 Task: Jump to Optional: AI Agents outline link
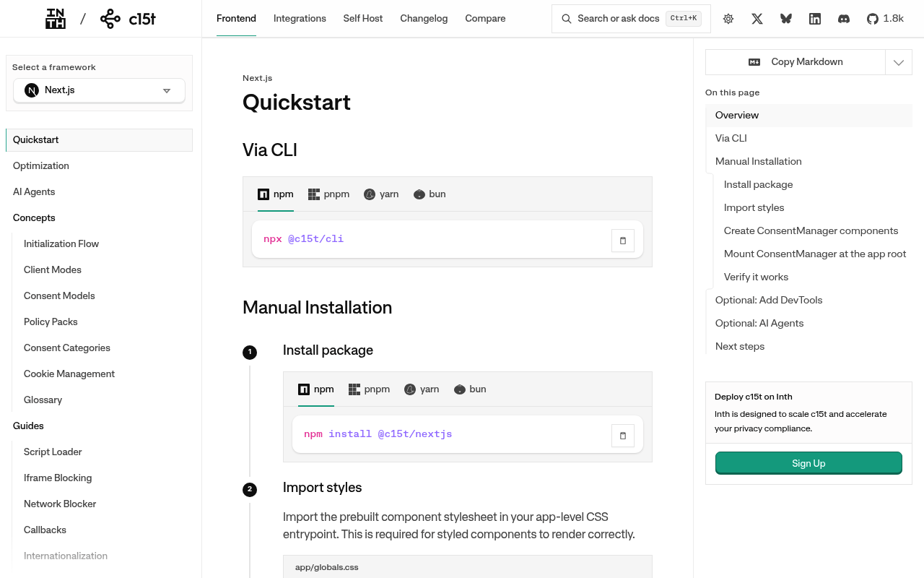(x=759, y=324)
